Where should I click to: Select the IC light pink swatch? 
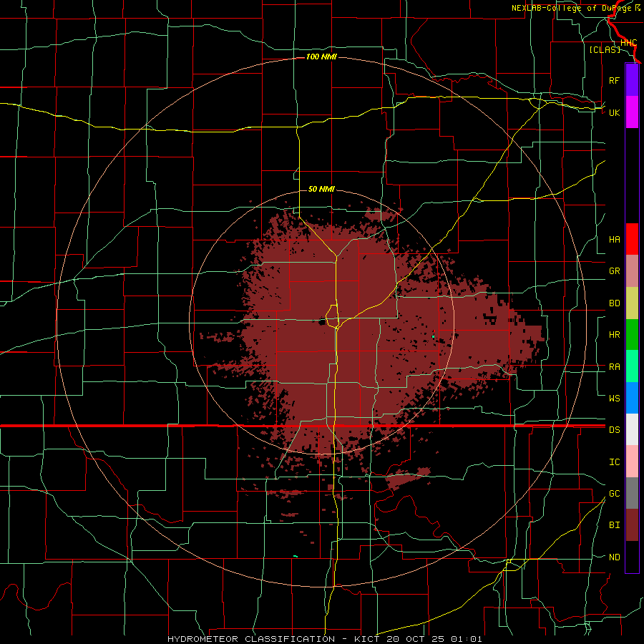tap(632, 462)
